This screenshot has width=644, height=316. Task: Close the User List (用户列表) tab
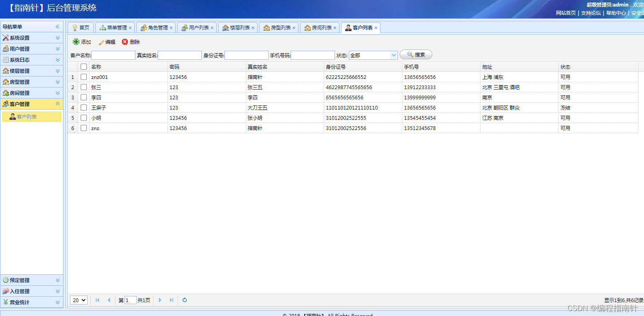212,28
